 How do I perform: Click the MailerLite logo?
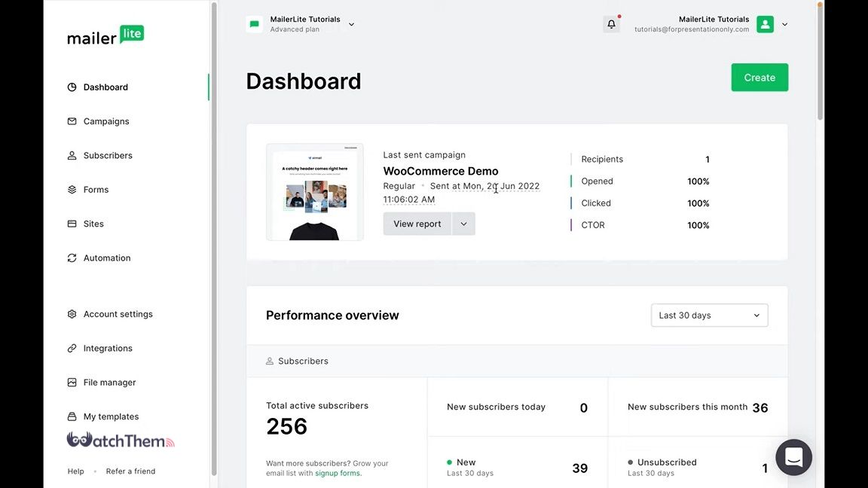pyautogui.click(x=105, y=35)
